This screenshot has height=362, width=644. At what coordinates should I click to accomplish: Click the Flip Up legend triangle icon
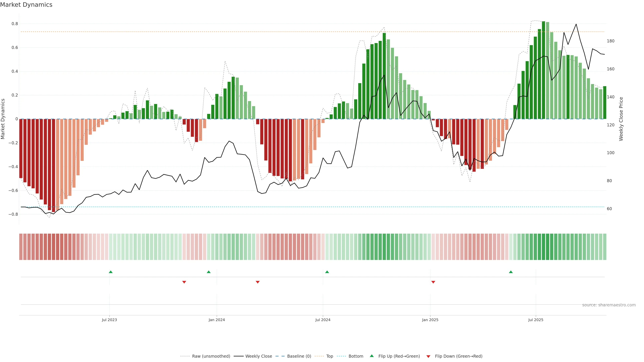click(372, 356)
